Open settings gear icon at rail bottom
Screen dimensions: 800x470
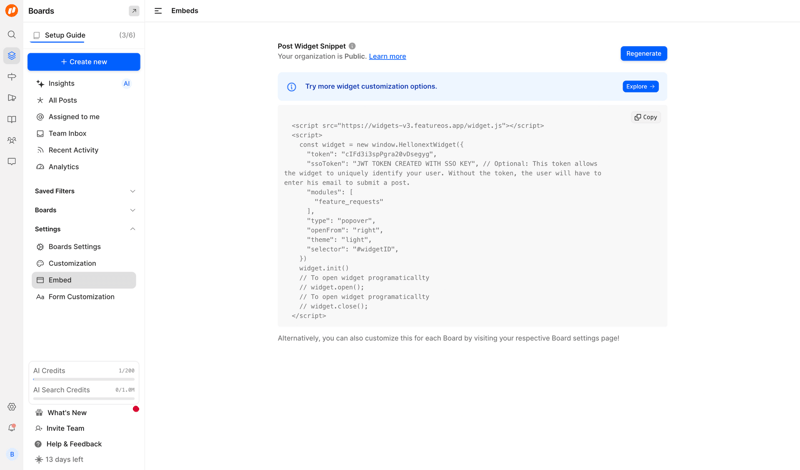11,407
